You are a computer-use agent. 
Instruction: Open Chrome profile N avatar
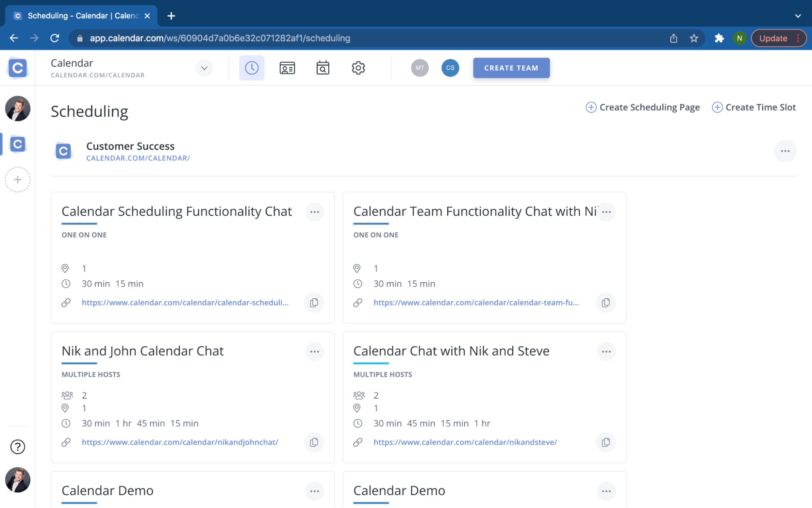click(x=739, y=38)
